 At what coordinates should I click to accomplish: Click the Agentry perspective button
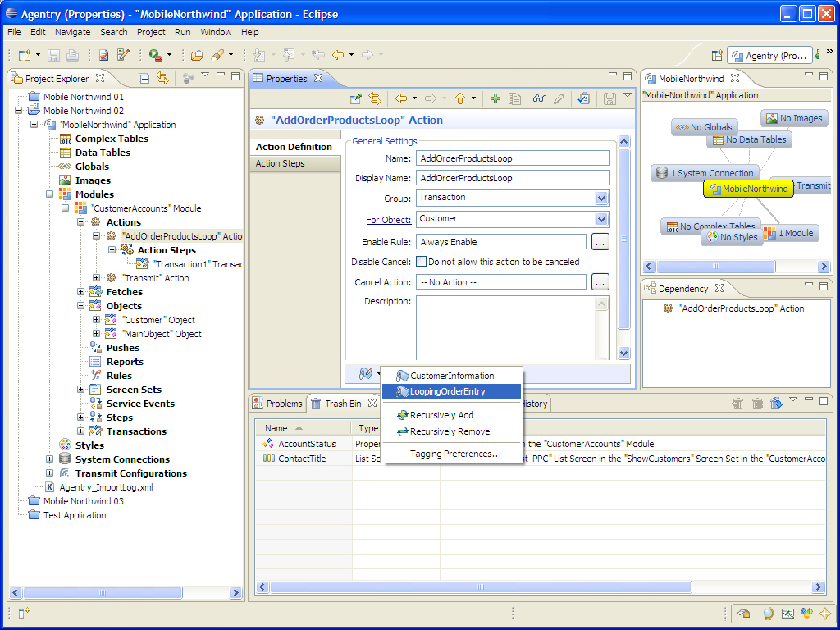pyautogui.click(x=769, y=56)
